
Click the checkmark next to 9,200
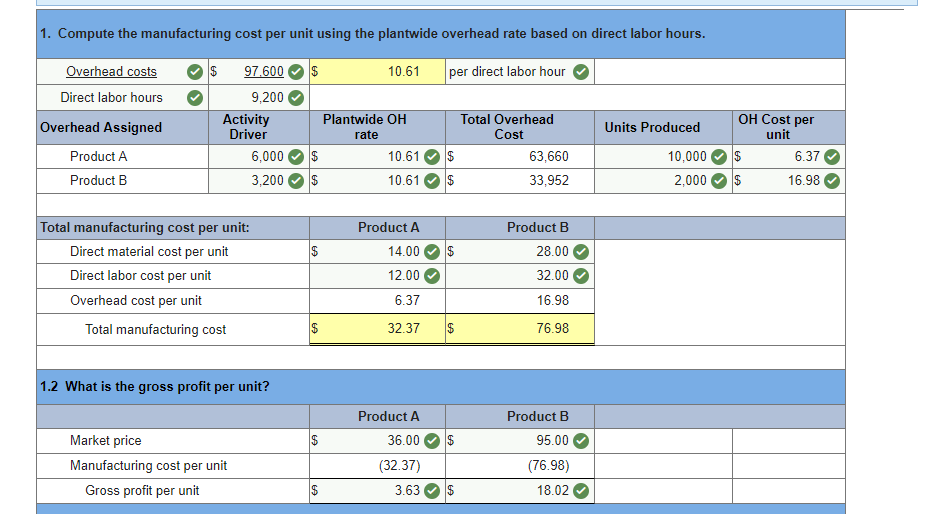tap(296, 98)
